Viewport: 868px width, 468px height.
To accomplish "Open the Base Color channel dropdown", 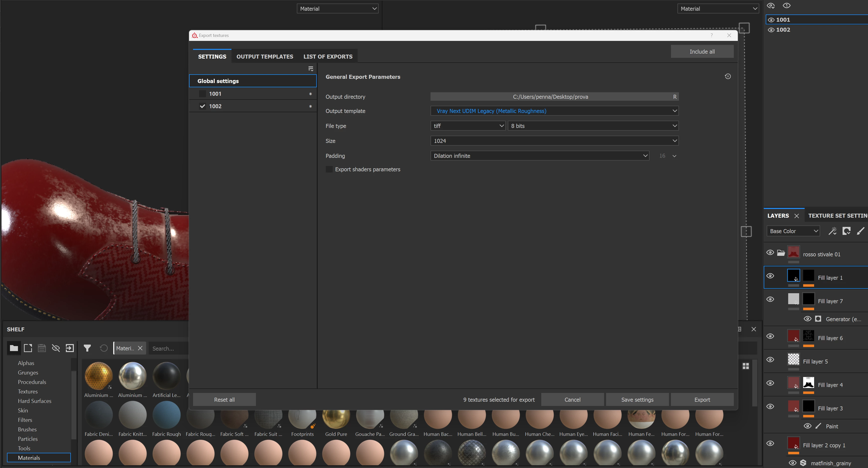I will pos(793,231).
